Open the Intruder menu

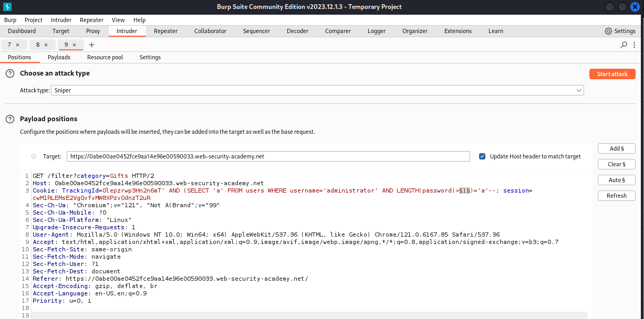tap(61, 20)
